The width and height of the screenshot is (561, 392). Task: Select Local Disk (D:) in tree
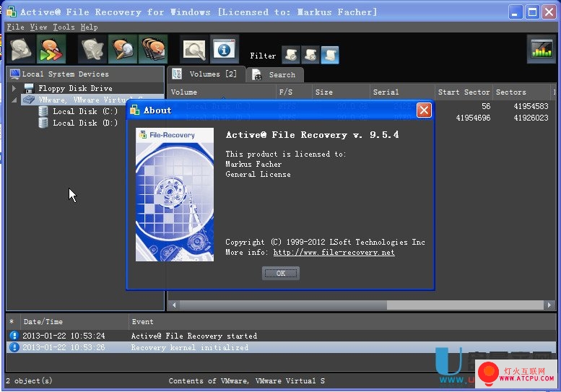click(85, 123)
